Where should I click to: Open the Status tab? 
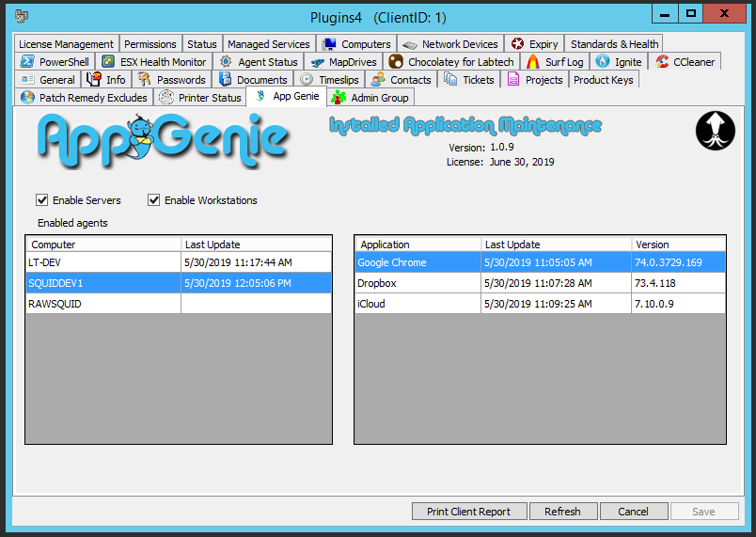pos(202,44)
